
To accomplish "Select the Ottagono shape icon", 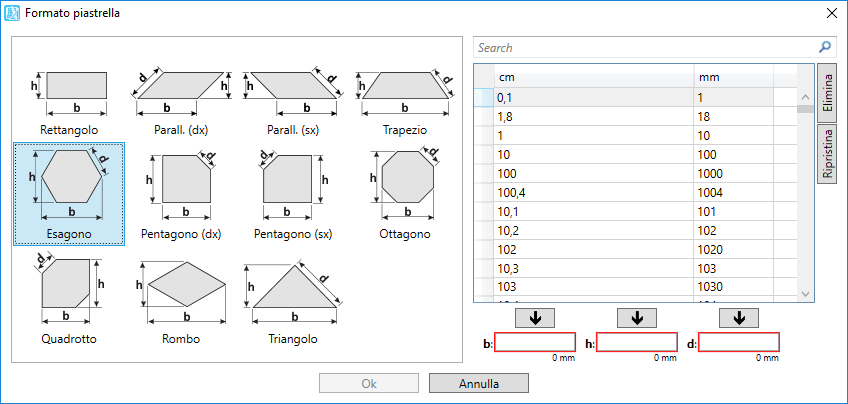I will tap(405, 194).
